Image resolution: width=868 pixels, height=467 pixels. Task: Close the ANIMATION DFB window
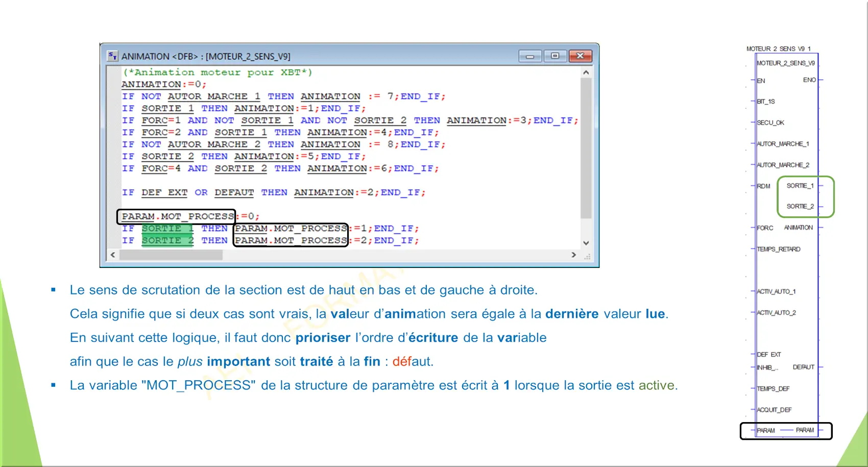pyautogui.click(x=580, y=56)
